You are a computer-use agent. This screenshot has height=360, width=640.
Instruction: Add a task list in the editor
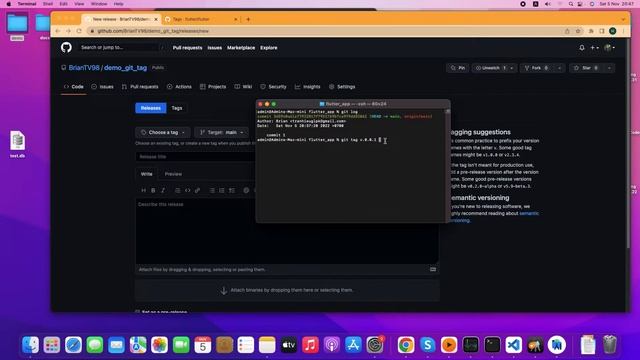(x=232, y=190)
